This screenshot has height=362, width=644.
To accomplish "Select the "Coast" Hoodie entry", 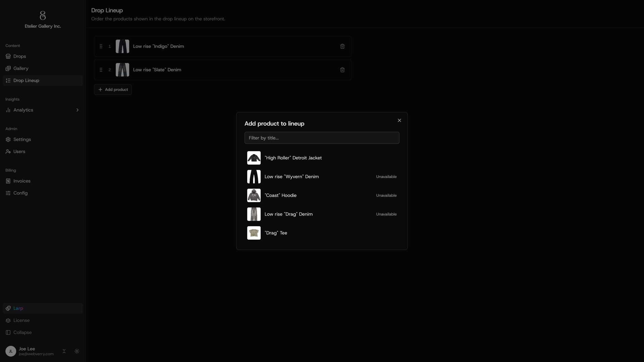I will 322,195.
